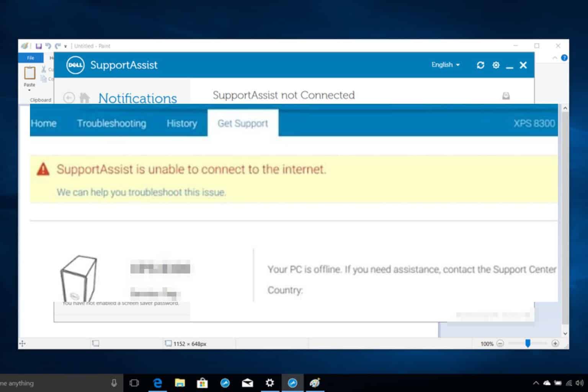
Task: Click Redo in Paint quick access toolbar
Action: (58, 46)
